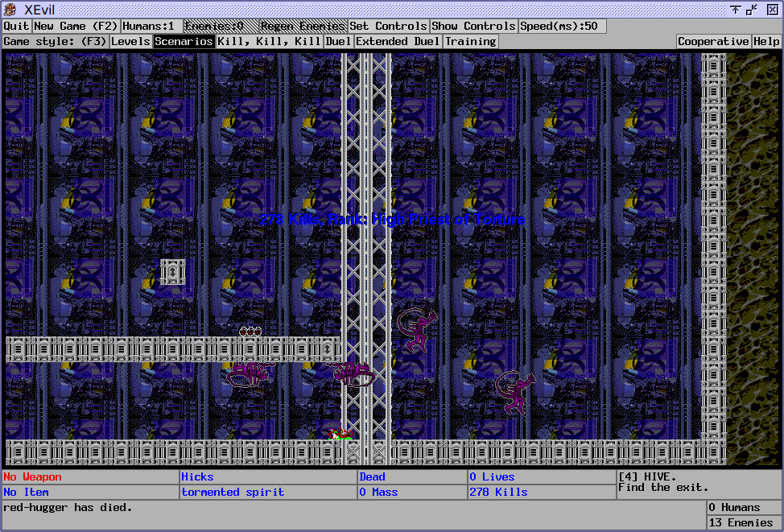
Task: Click the alien crawling on the ladder
Action: pos(352,373)
